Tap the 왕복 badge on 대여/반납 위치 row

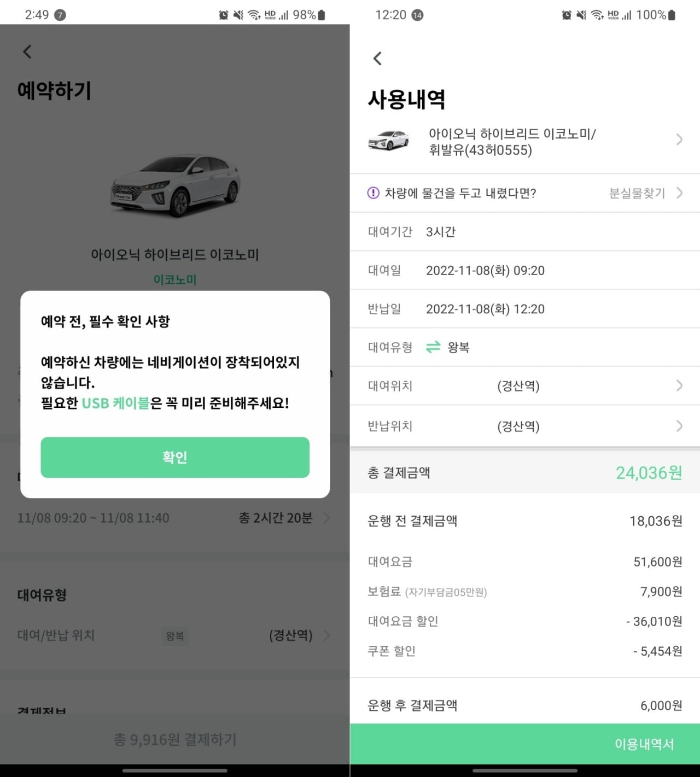[x=176, y=636]
